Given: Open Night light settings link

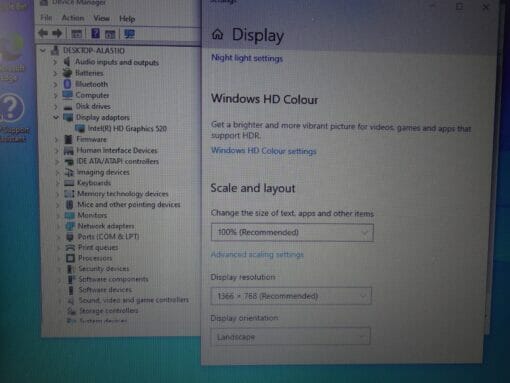Looking at the screenshot, I should 247,58.
